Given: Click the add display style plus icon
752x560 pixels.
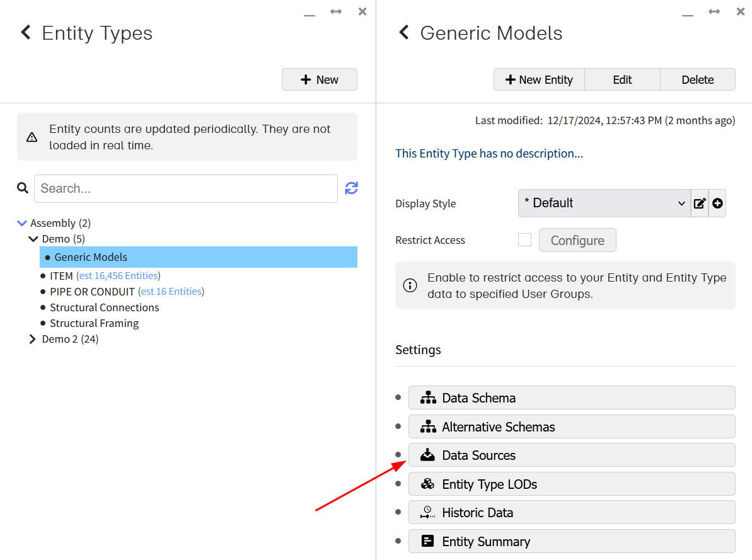Looking at the screenshot, I should 717,203.
